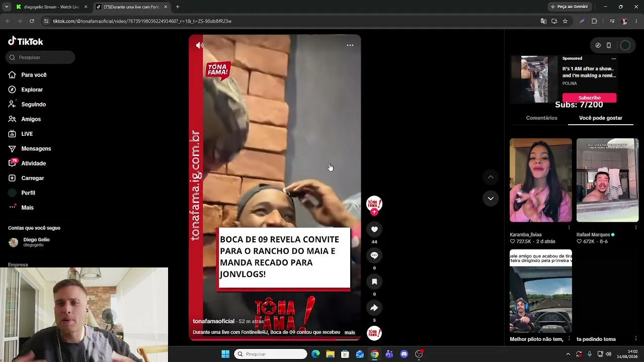Viewport: 644px width, 362px height.
Task: Open the video's three-dot options menu
Action: click(350, 45)
